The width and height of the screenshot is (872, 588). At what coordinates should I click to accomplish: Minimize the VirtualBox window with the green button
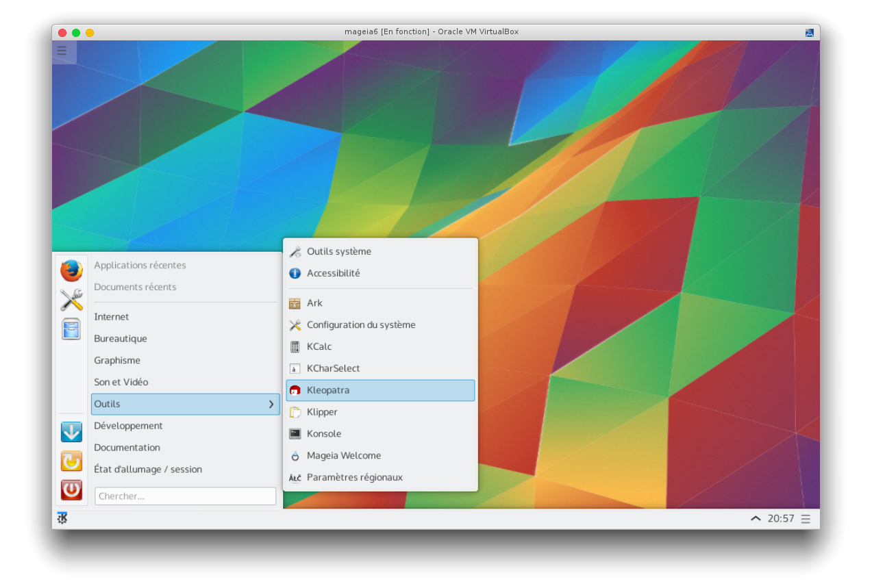tap(76, 33)
